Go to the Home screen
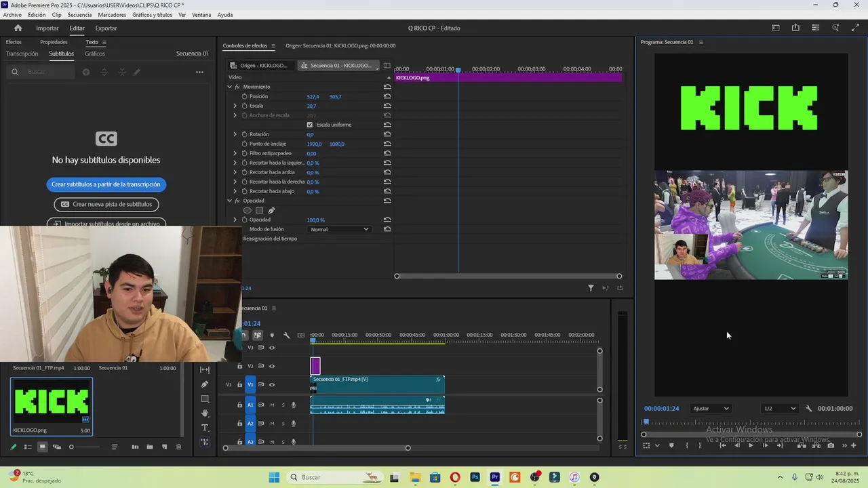Image resolution: width=868 pixels, height=488 pixels. pyautogui.click(x=18, y=28)
